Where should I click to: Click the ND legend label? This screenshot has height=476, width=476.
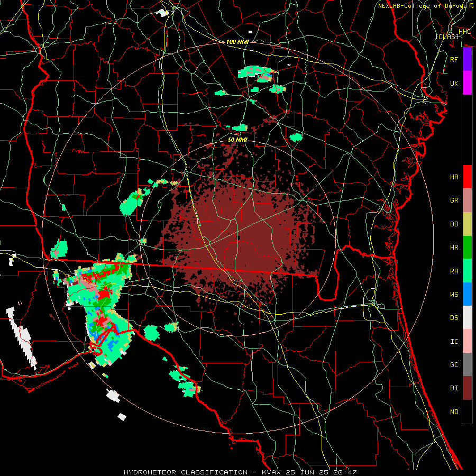point(454,411)
